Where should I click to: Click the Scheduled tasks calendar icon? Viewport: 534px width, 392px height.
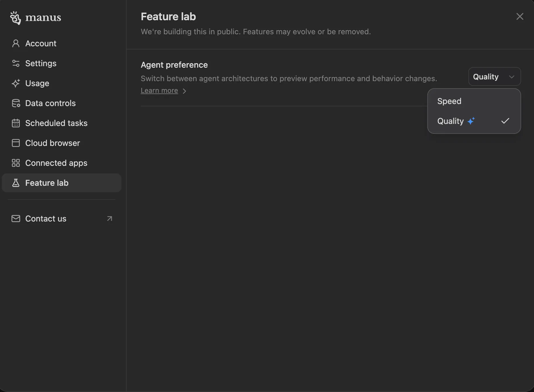(16, 123)
